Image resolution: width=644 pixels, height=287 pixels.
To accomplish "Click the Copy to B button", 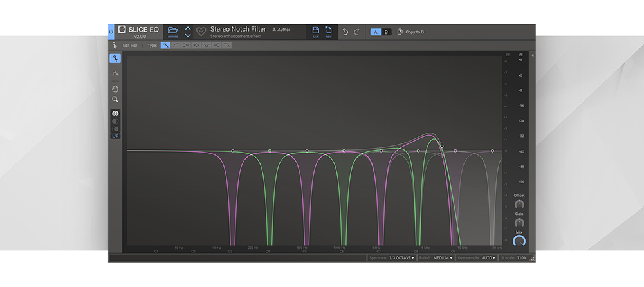I will coord(410,32).
